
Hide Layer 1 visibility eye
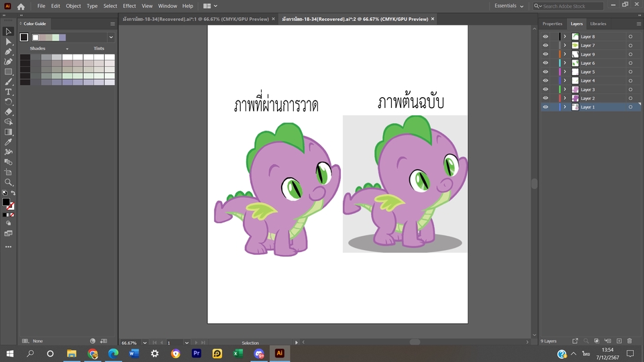(x=545, y=107)
